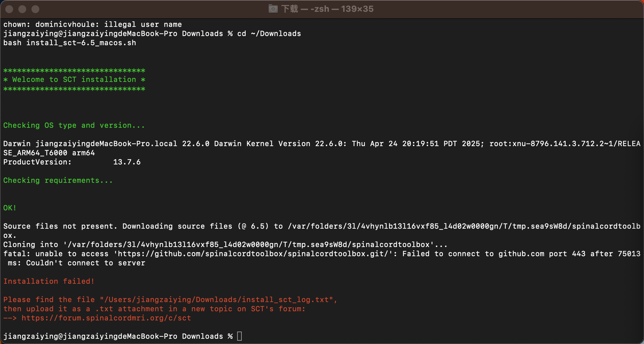
Task: Click the red close window button
Action: pos(9,9)
